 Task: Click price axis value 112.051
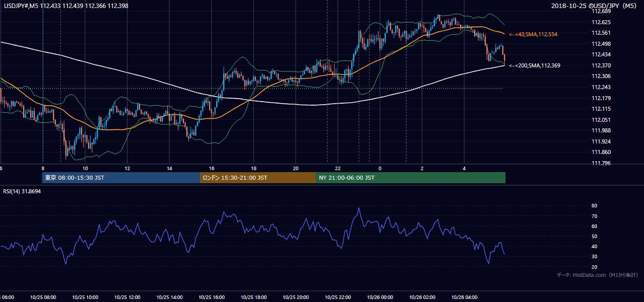(x=601, y=120)
